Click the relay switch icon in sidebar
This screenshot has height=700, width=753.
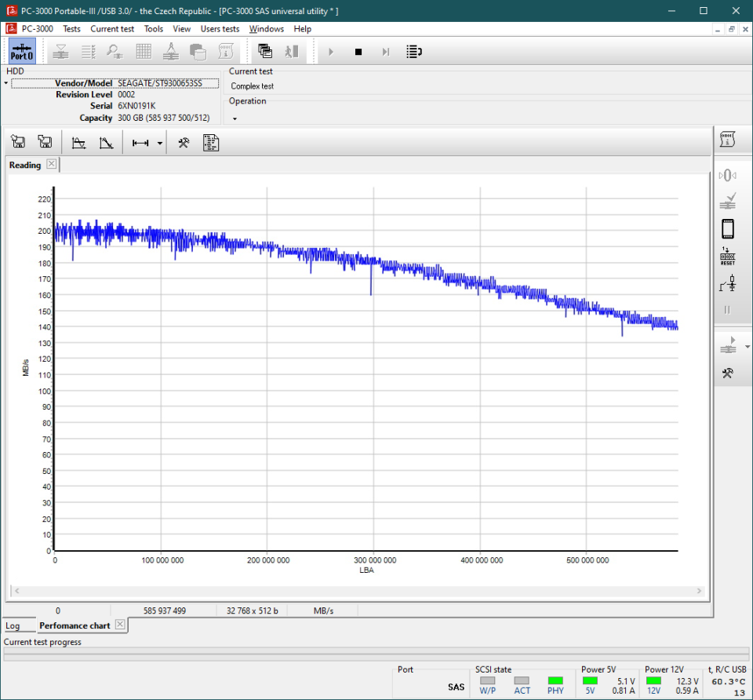coord(727,283)
